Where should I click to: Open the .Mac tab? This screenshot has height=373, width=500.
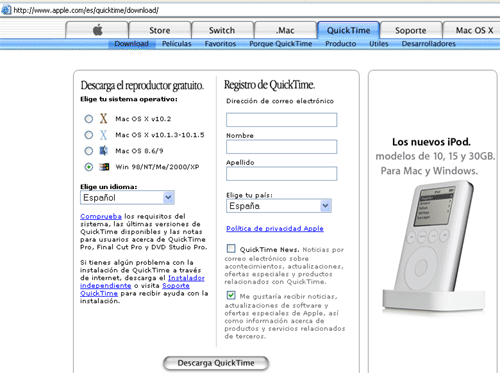(285, 30)
